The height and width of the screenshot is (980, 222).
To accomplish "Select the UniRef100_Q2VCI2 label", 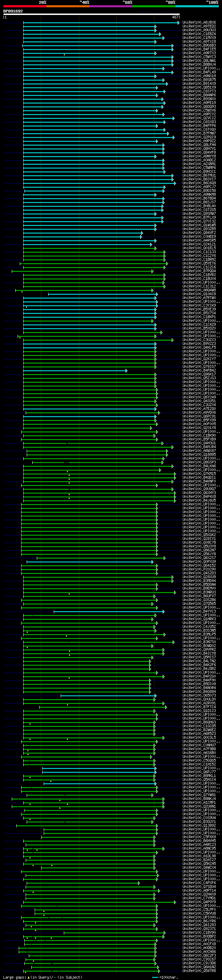I will (x=199, y=118).
